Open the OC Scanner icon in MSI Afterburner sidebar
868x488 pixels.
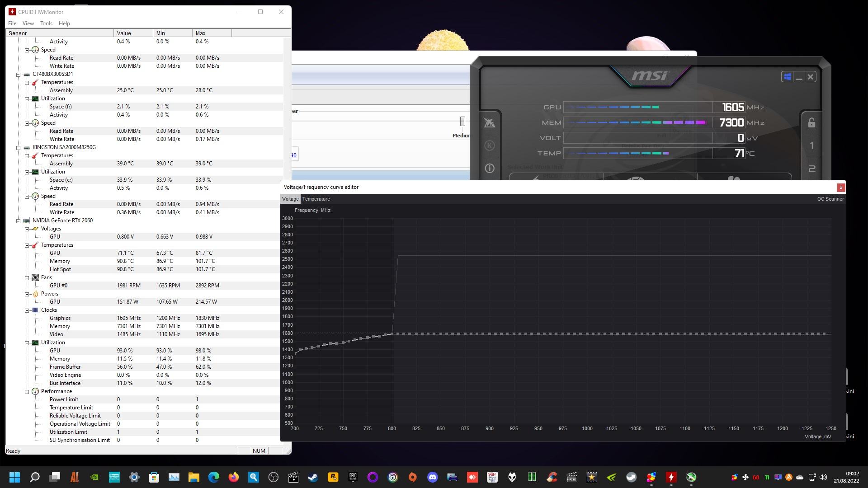[x=490, y=122]
